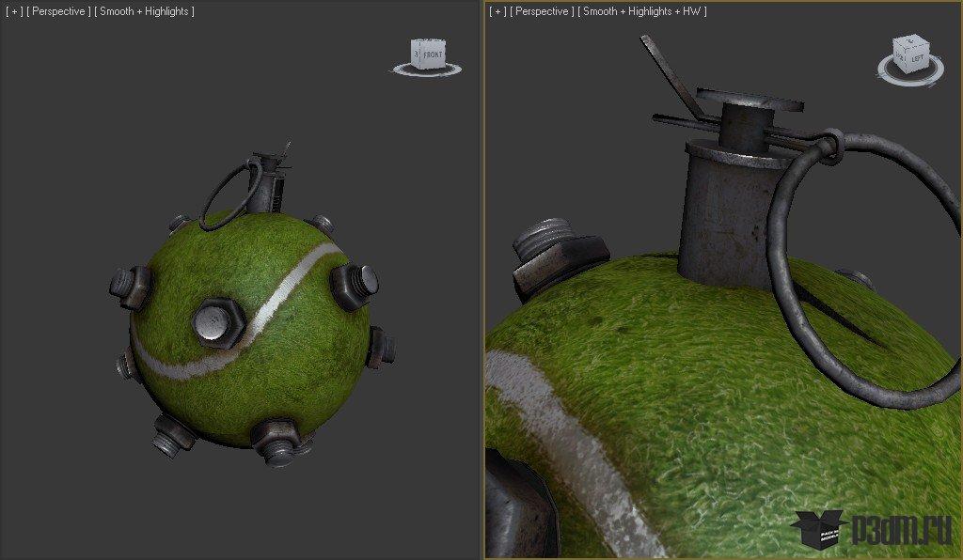Image resolution: width=963 pixels, height=560 pixels.
Task: Open the [ + ] menu in right viewport
Action: click(x=497, y=11)
